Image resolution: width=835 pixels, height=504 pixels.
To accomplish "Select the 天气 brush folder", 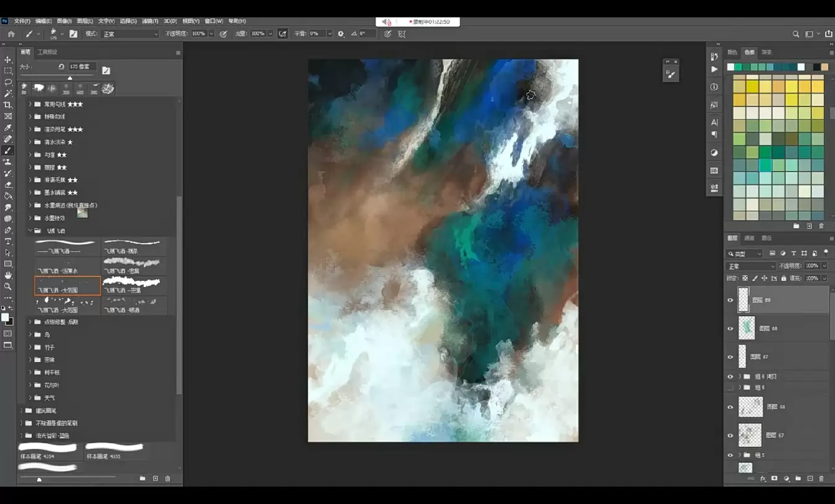I will [50, 398].
